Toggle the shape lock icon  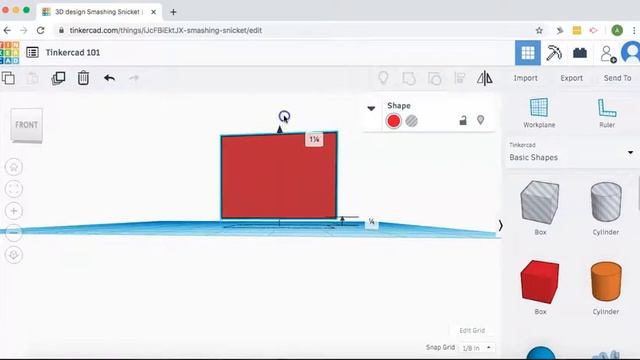[x=463, y=120]
